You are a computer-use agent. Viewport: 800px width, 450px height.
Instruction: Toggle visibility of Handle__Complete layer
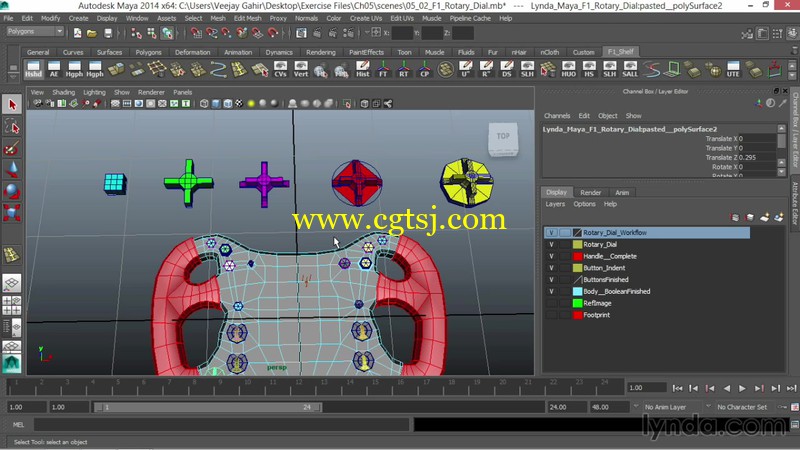coord(551,256)
